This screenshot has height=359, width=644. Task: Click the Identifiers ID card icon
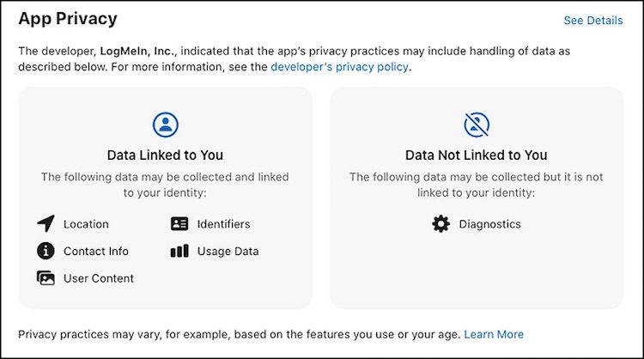[179, 224]
